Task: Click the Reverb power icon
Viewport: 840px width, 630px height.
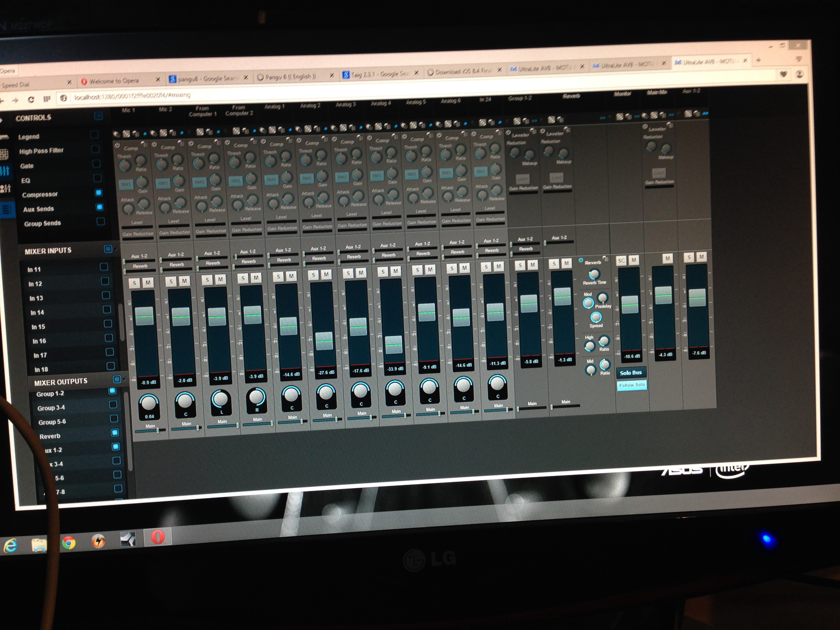Action: [581, 260]
